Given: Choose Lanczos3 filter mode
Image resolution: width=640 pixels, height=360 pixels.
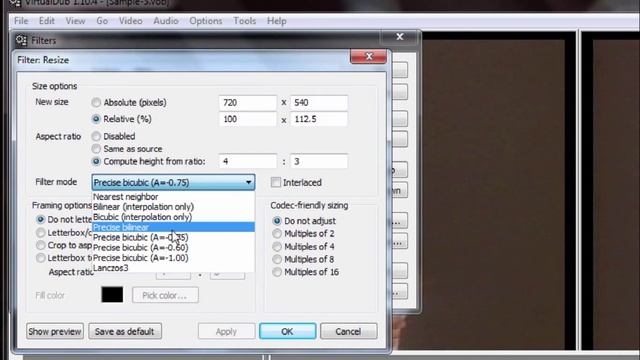Looking at the screenshot, I should point(173,268).
